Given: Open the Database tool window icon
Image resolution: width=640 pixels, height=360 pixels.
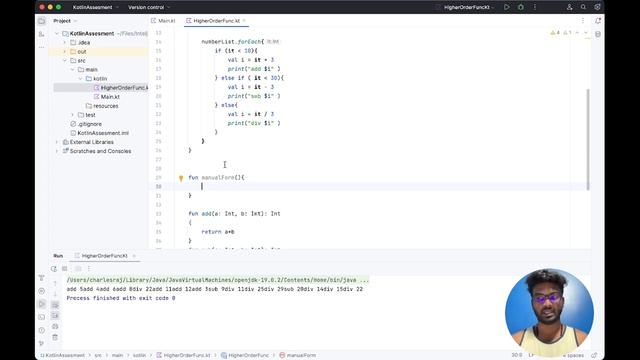Looking at the screenshot, I should 598,34.
